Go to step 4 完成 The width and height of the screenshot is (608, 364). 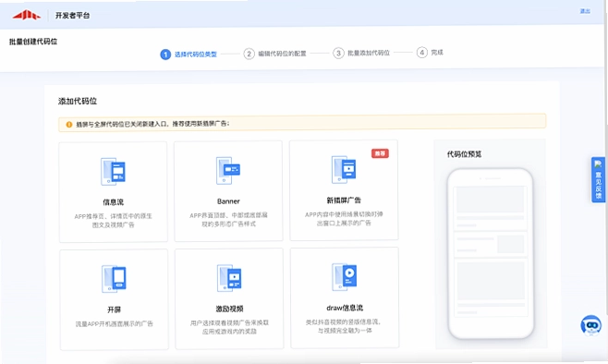(430, 53)
